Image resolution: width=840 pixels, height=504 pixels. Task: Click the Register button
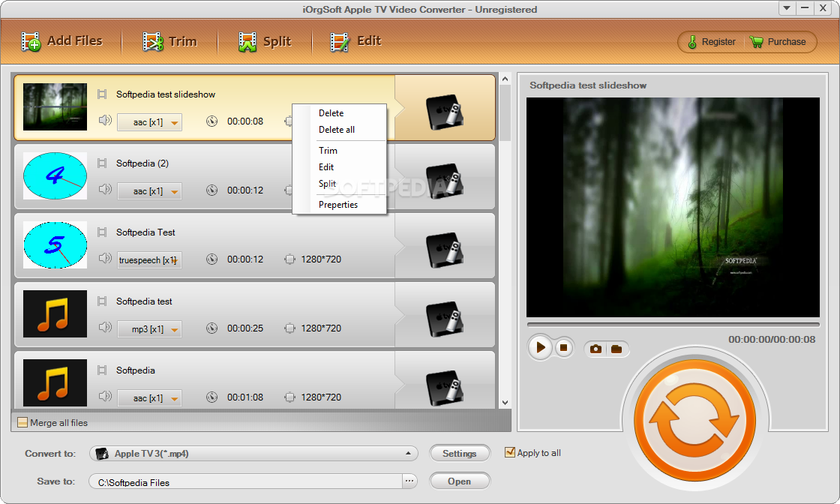click(x=712, y=42)
